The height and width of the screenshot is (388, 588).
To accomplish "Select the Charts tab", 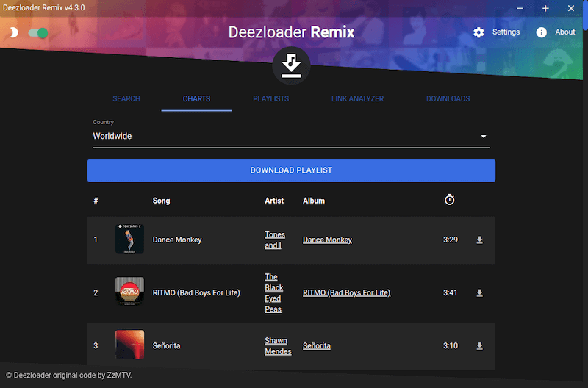I will pyautogui.click(x=196, y=99).
